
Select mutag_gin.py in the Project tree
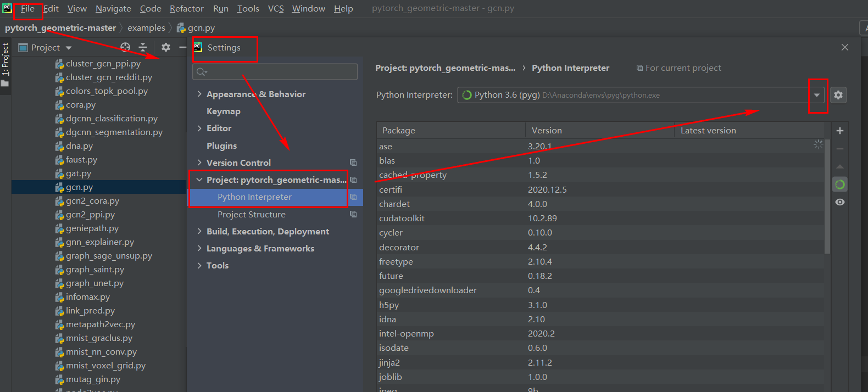93,379
